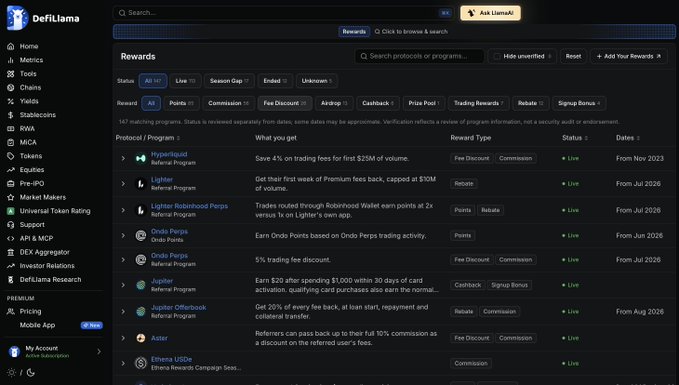679x385 pixels.
Task: Click the Reset filters button
Action: tap(573, 56)
